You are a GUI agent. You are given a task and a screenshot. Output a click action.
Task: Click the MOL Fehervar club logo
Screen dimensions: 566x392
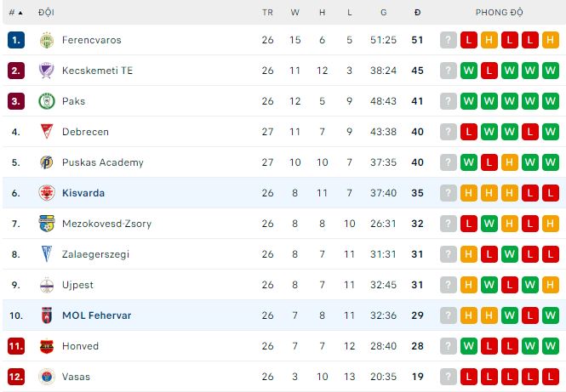click(46, 315)
